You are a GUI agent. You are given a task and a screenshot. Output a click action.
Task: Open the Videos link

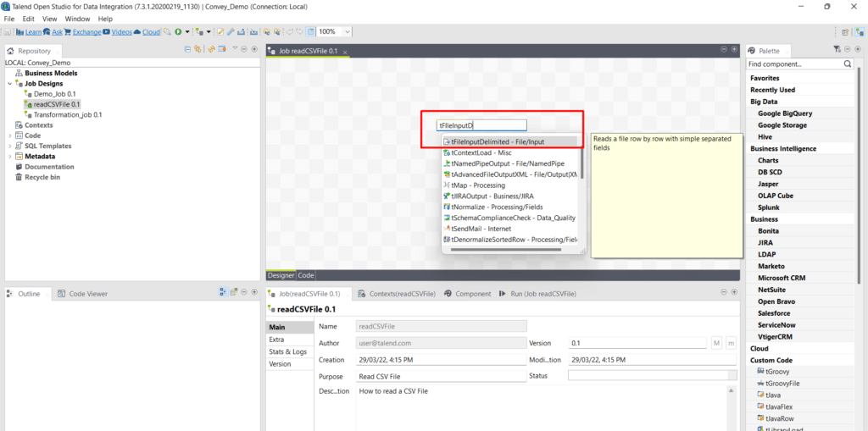coord(122,32)
